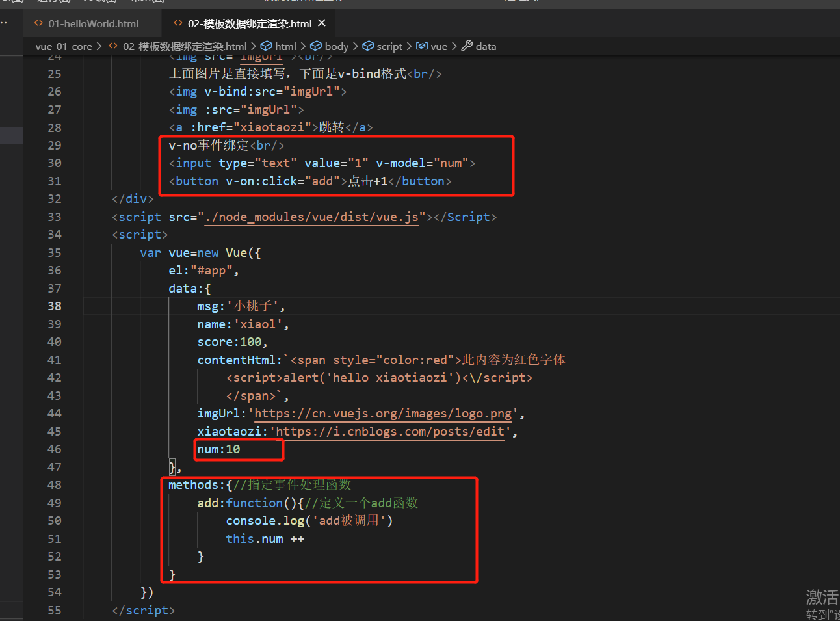Viewport: 840px width, 621px height.
Task: Click the script element breadcrumb
Action: click(389, 46)
